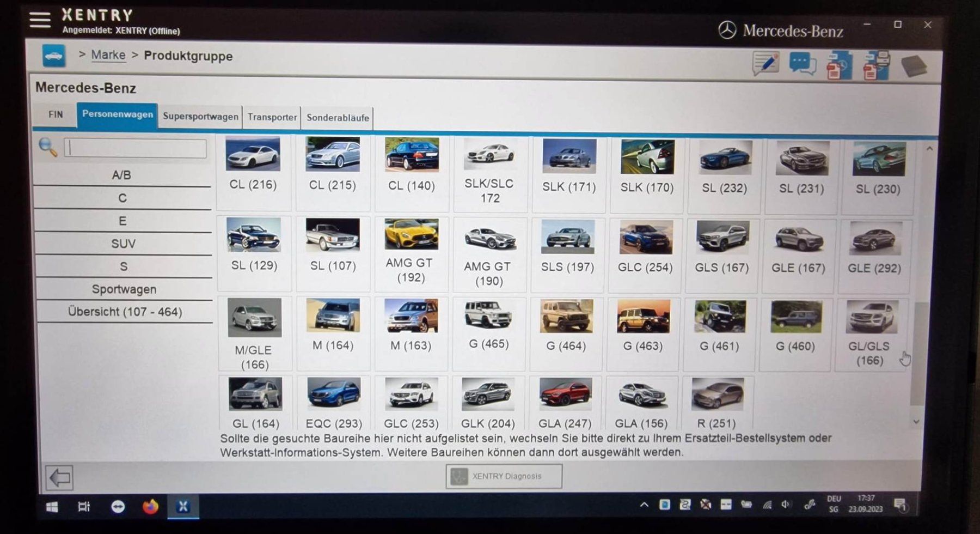Click the magnifying glass search icon

coord(48,147)
